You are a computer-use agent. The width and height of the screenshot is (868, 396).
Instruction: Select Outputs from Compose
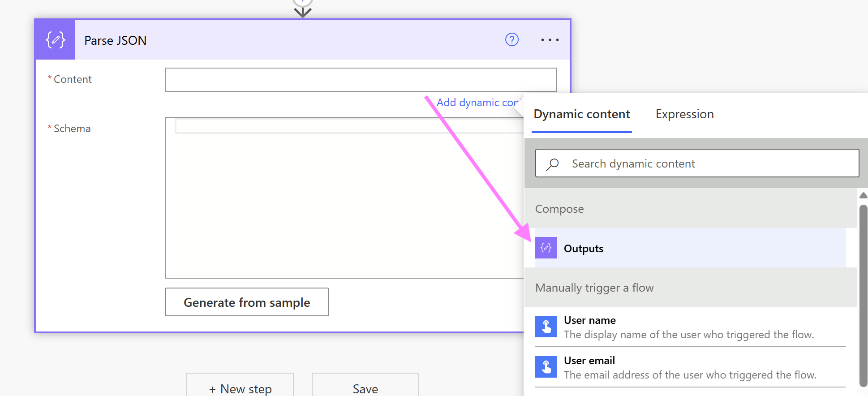point(690,248)
